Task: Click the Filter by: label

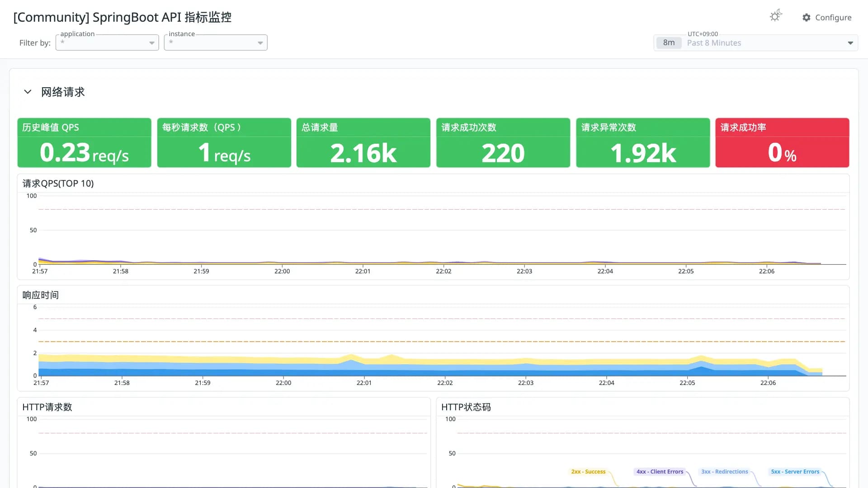Action: [x=35, y=43]
